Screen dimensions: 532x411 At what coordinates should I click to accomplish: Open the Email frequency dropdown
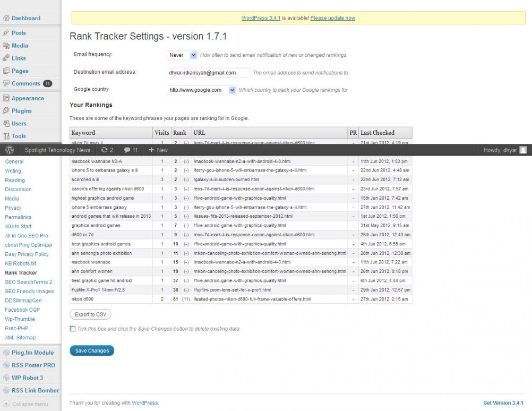(x=182, y=55)
